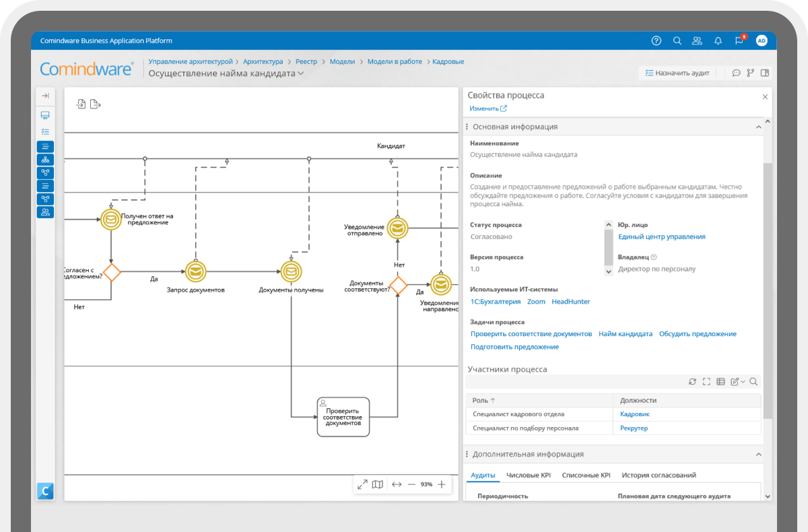Open the notifications bell
Viewport: 808px width, 532px height.
coord(718,40)
